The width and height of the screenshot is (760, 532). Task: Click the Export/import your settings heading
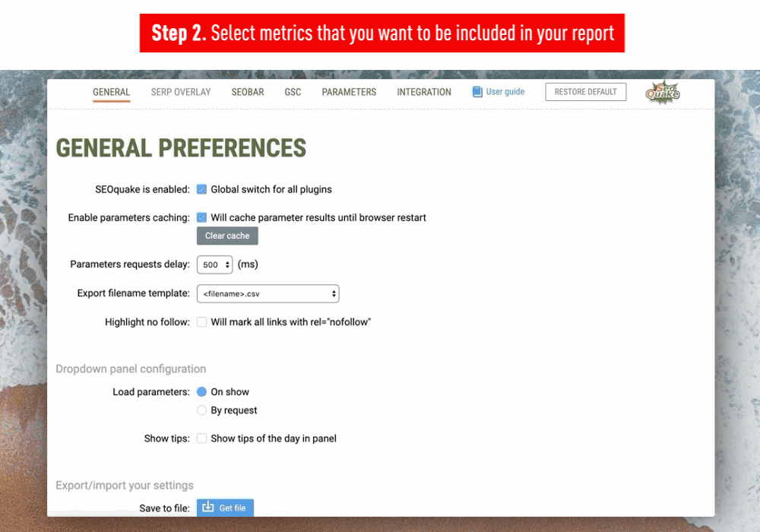(125, 486)
